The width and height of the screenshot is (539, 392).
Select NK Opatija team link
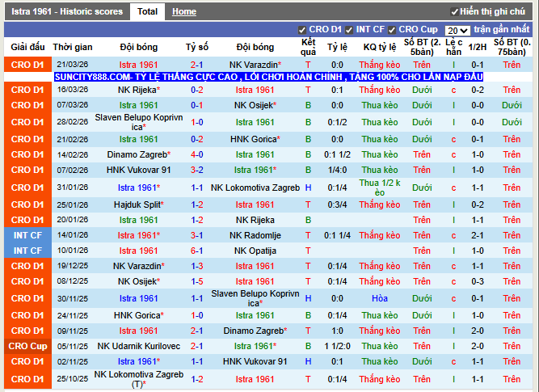click(255, 251)
